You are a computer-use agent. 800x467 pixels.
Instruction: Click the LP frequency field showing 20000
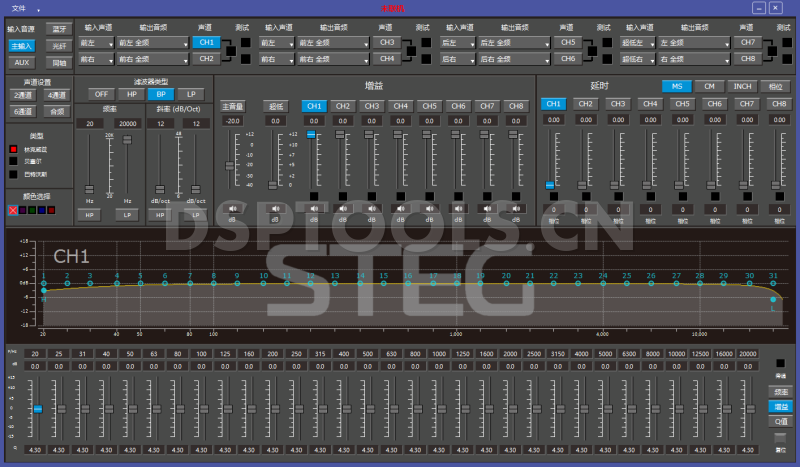pyautogui.click(x=127, y=124)
